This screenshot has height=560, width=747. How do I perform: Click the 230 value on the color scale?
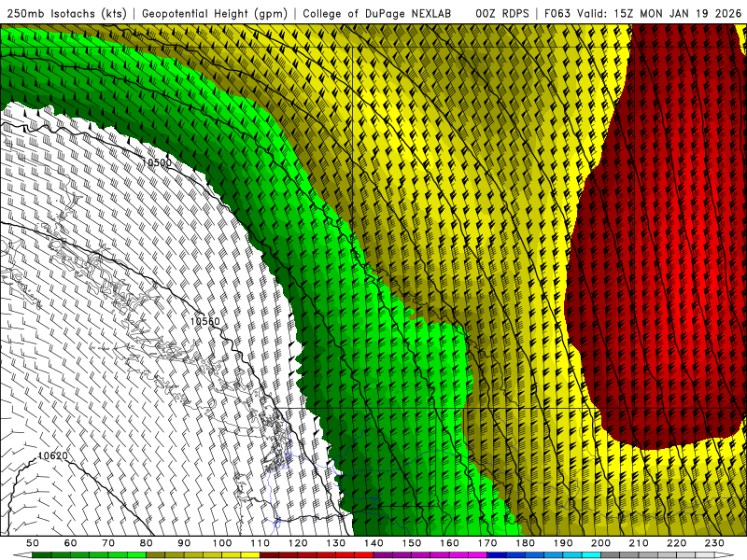click(714, 543)
